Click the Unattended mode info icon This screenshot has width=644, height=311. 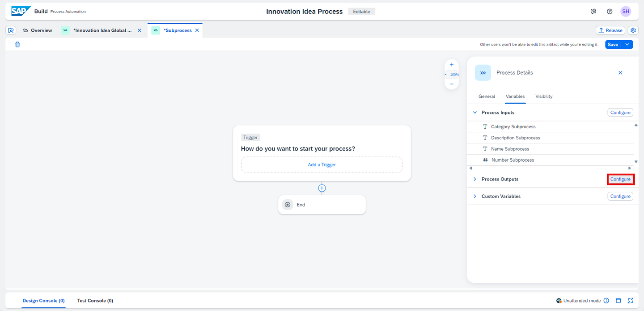pos(606,301)
